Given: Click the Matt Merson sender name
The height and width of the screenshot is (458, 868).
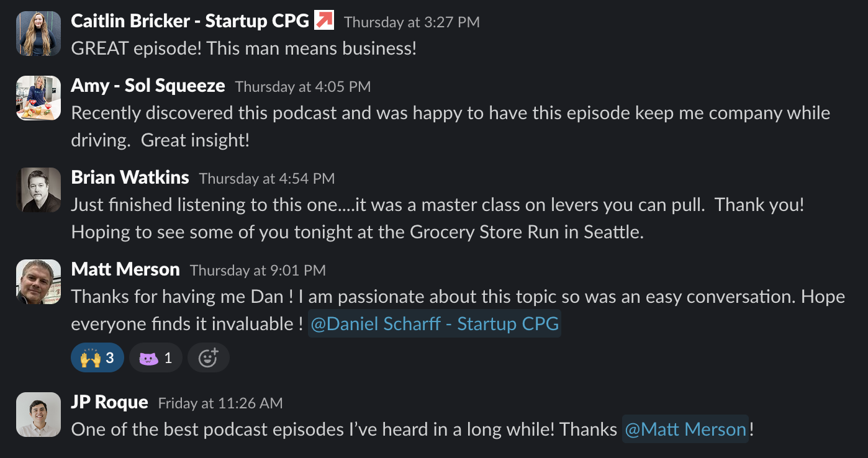Looking at the screenshot, I should [x=125, y=269].
